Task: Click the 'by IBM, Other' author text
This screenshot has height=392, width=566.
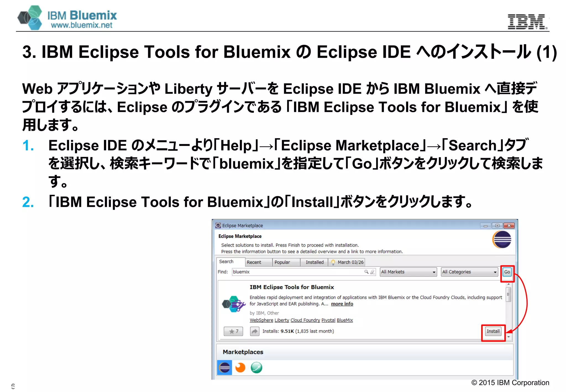Action: pos(264,313)
